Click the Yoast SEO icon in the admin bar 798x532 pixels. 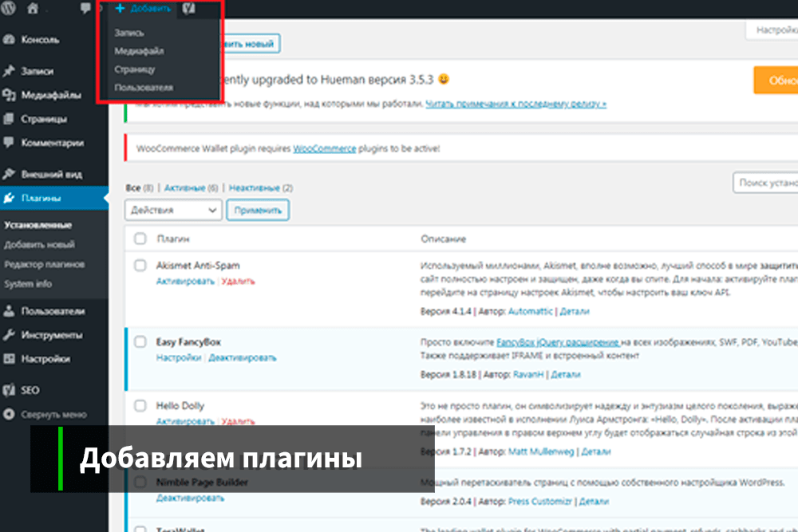(189, 8)
